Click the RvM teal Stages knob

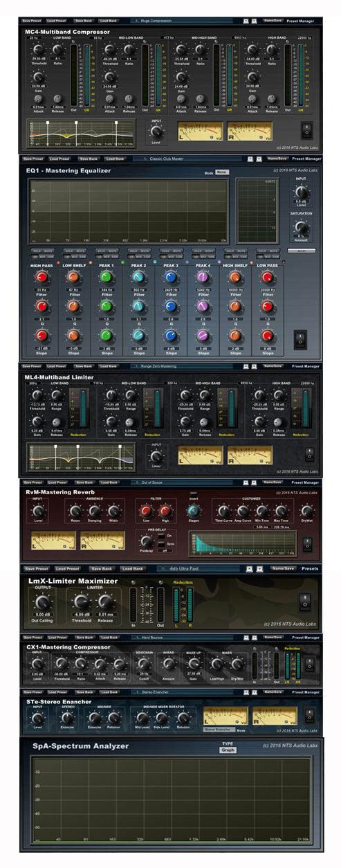pyautogui.click(x=193, y=511)
